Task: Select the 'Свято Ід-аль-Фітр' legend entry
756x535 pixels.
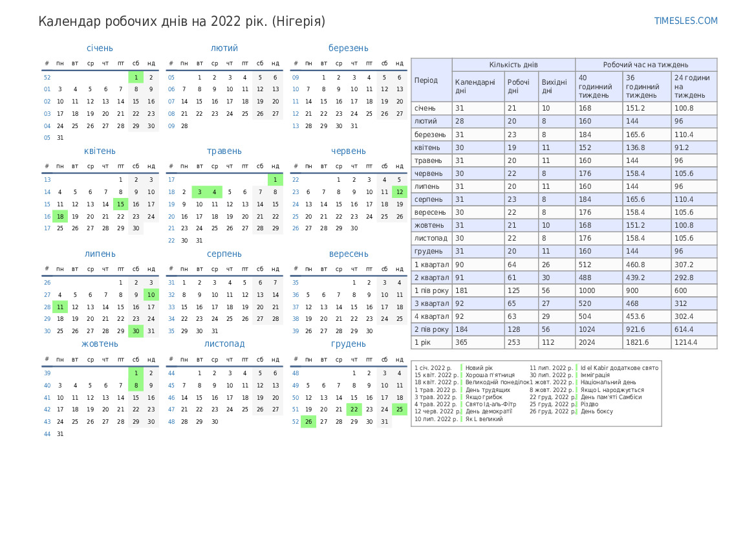Action: click(490, 404)
